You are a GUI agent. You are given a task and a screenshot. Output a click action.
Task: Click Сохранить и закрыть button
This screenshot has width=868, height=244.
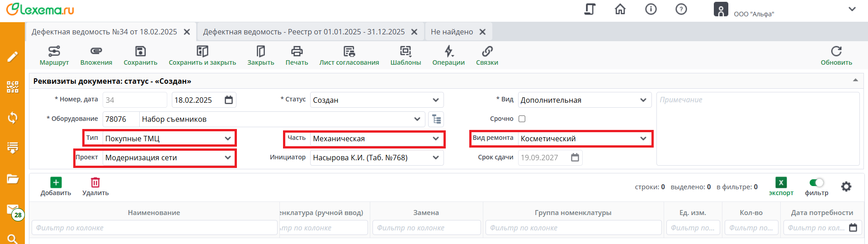(x=202, y=56)
